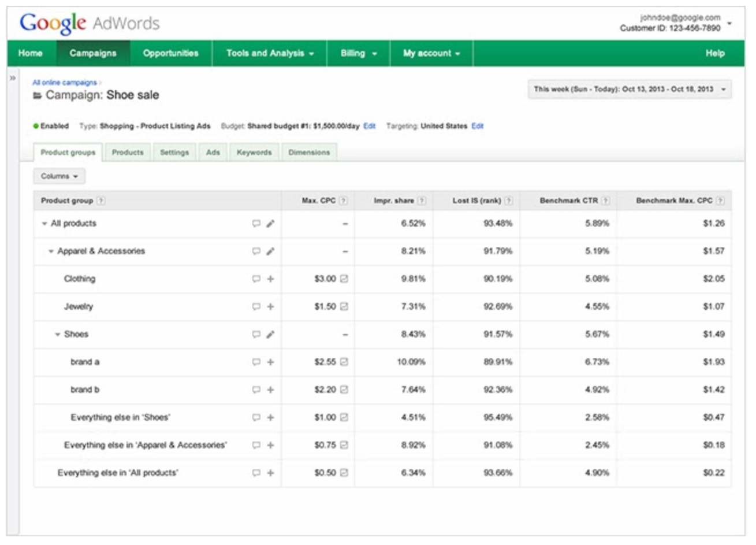Click Edit link next to the budget
Image resolution: width=756 pixels, height=545 pixels.
tap(370, 126)
